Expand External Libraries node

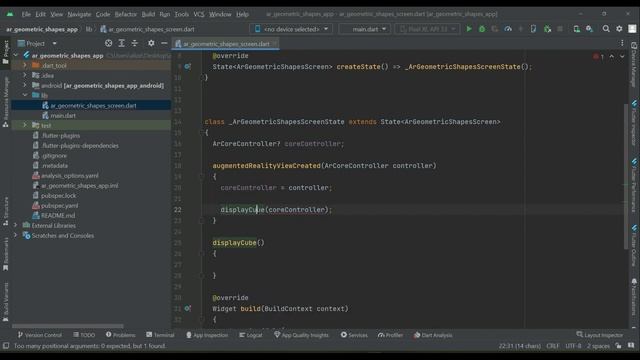tap(16, 225)
